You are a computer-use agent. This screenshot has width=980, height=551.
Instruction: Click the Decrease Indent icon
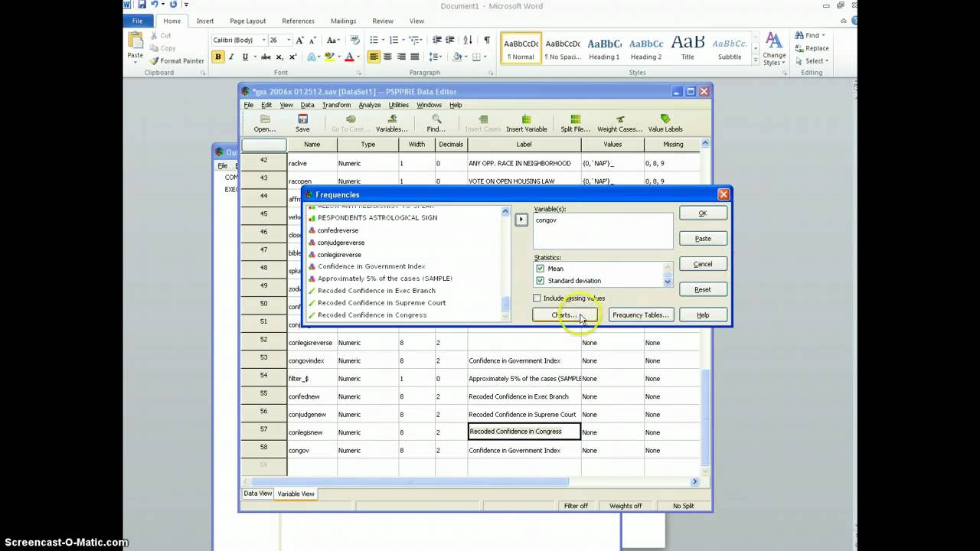[436, 40]
